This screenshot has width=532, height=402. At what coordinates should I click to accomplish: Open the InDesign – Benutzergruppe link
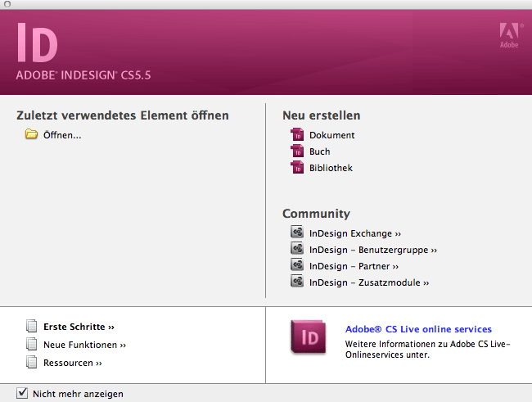[373, 250]
